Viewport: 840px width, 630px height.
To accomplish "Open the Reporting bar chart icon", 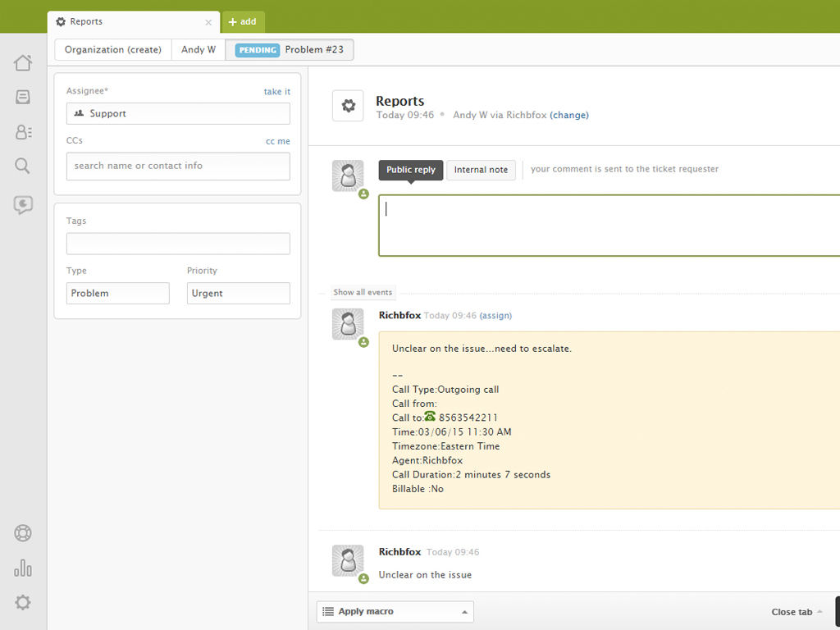I will coord(23,568).
